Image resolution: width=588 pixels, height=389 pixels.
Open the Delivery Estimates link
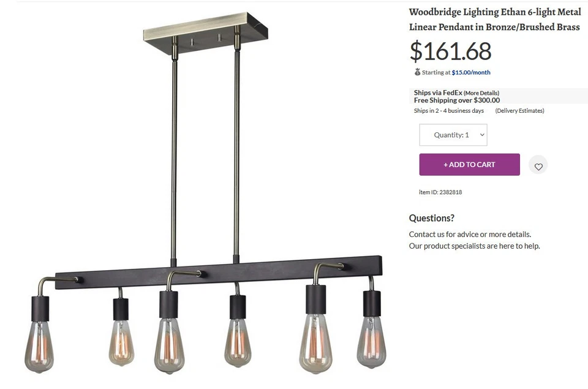[519, 111]
